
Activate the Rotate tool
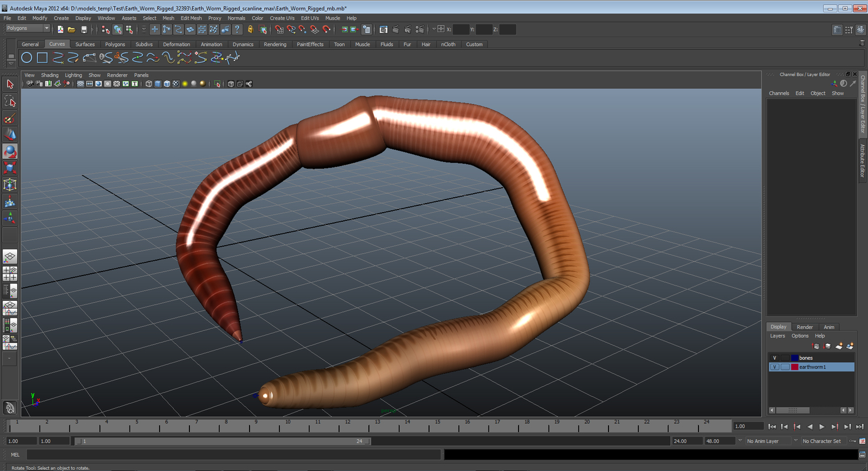tap(9, 151)
